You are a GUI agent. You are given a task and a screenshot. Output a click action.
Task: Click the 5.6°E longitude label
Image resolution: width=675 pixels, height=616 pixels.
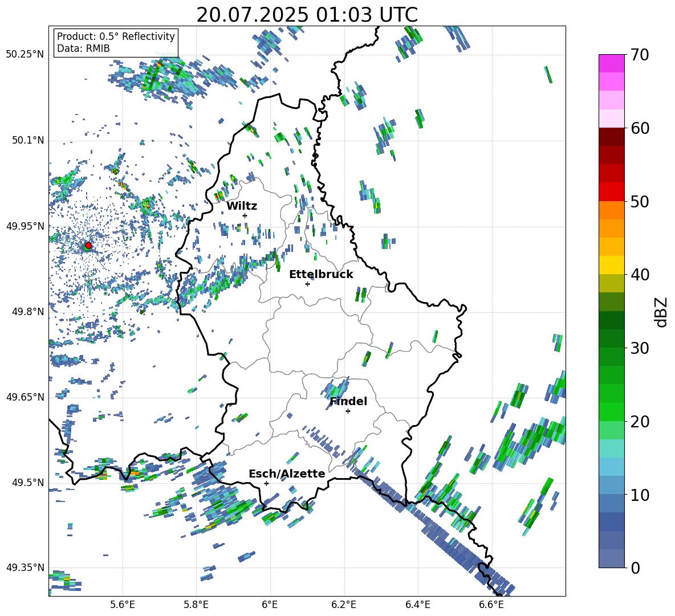pyautogui.click(x=123, y=605)
